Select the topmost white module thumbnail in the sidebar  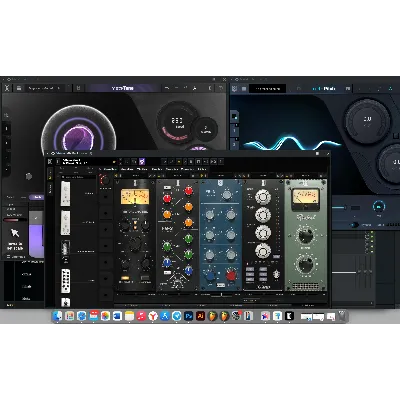tap(66, 194)
